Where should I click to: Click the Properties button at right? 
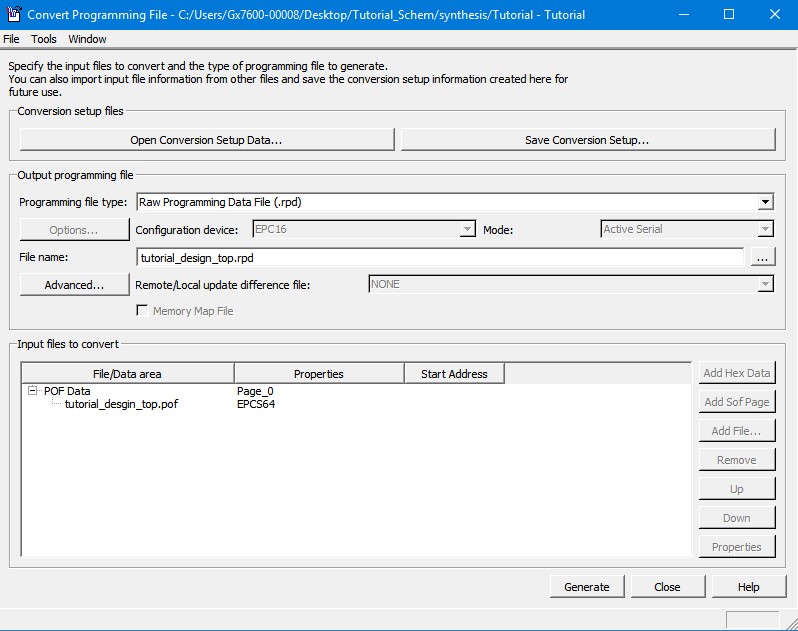tap(737, 547)
